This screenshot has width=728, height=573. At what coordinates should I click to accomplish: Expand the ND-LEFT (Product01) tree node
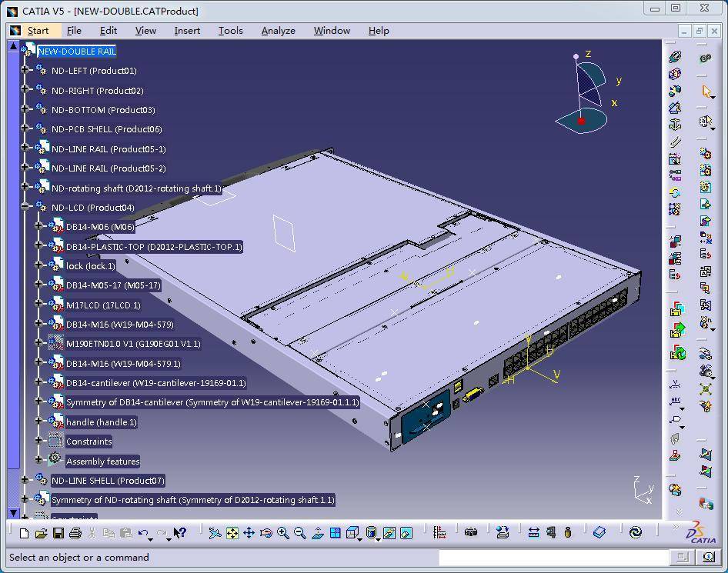[25, 71]
